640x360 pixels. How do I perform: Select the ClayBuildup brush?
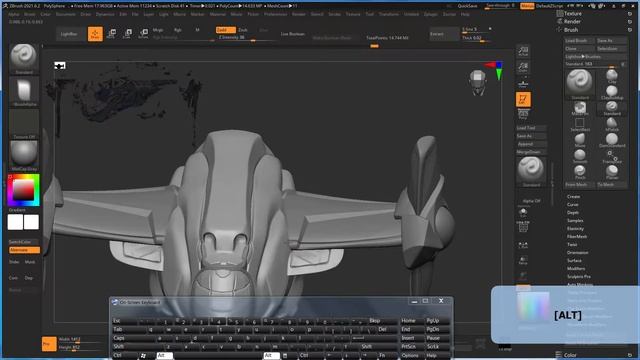pos(612,93)
